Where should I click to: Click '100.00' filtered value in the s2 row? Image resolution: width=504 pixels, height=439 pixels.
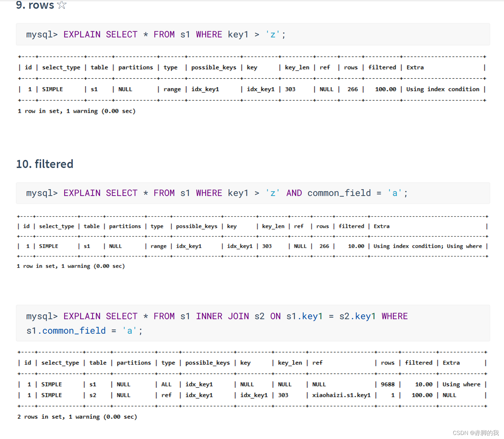[x=422, y=395]
